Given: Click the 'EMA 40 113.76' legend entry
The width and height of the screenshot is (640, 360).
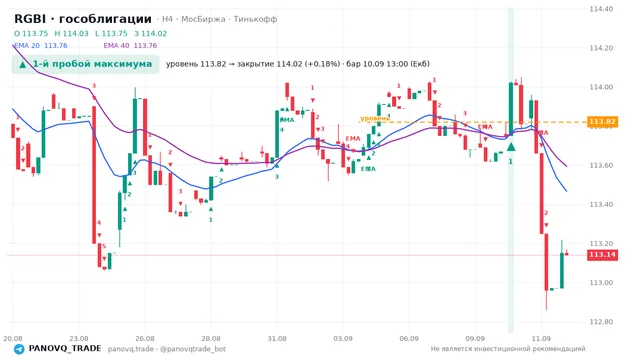Looking at the screenshot, I should pos(130,45).
